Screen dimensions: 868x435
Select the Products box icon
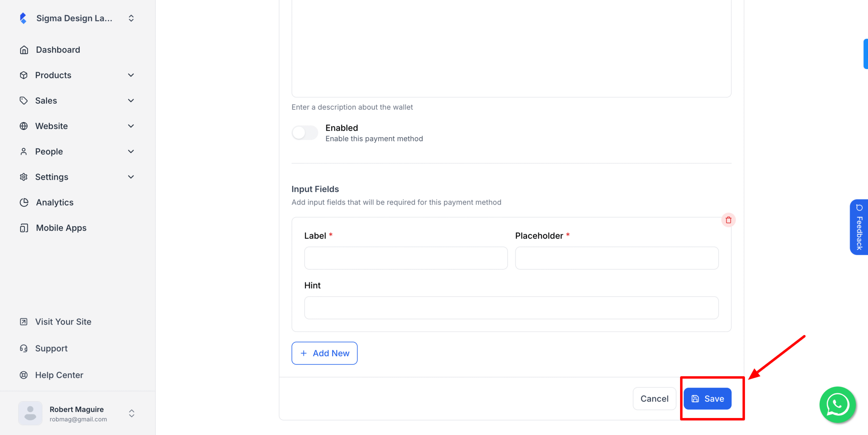(24, 75)
